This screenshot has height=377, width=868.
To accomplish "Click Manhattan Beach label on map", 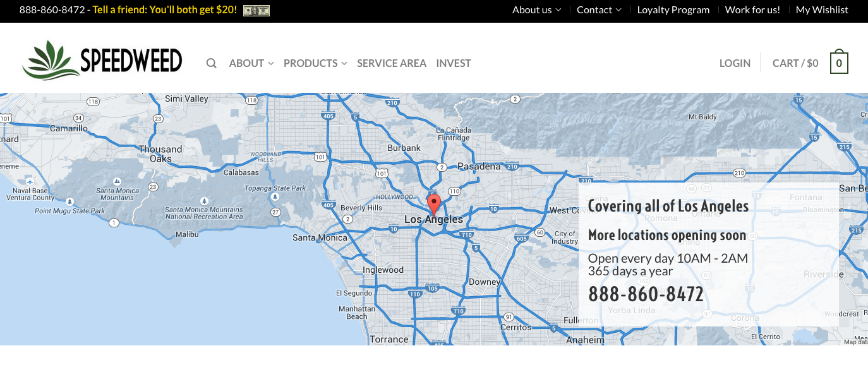I will 356,313.
